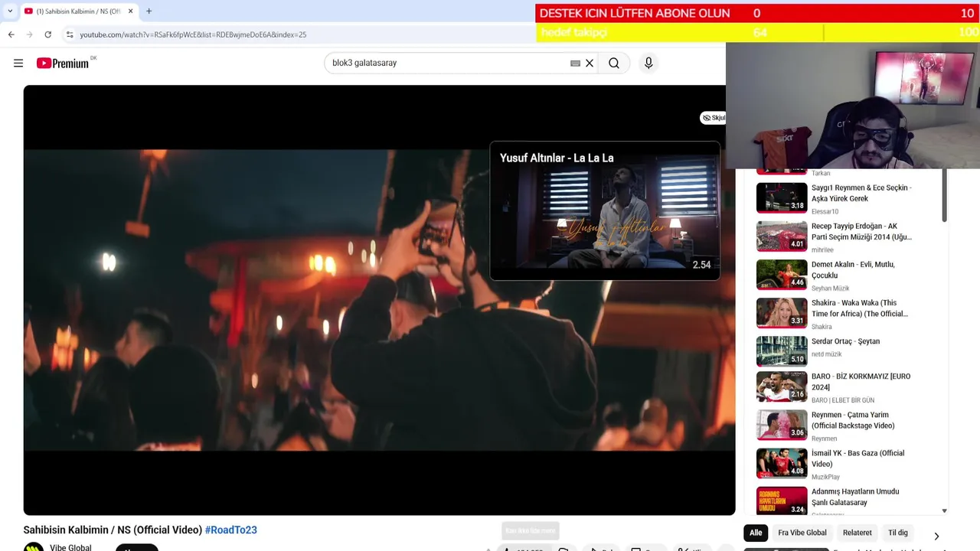Open the Yusuf Altınlar - La La La preview card
The width and height of the screenshot is (980, 551).
[605, 211]
